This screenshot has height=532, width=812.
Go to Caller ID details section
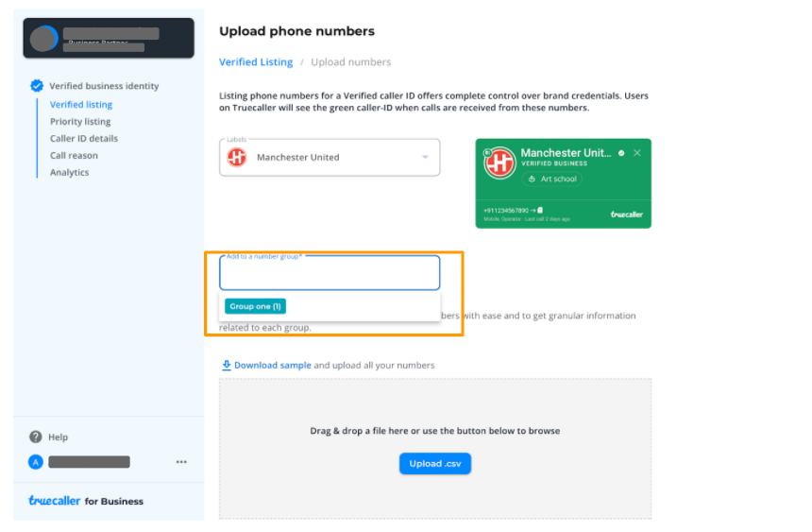(84, 139)
